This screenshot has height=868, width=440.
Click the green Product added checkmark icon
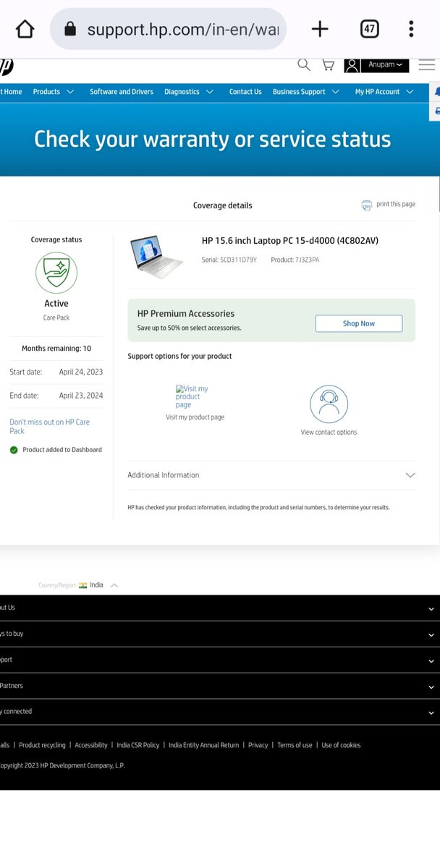click(14, 450)
